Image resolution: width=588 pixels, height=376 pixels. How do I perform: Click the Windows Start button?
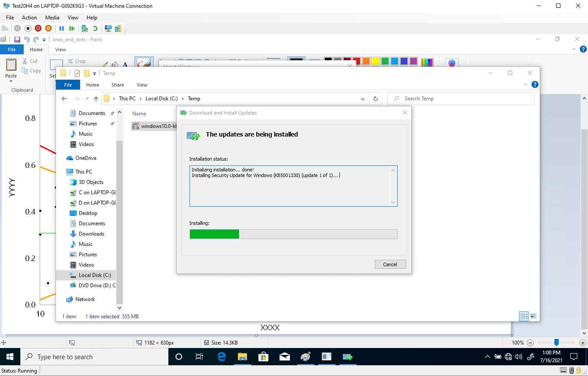(10, 357)
